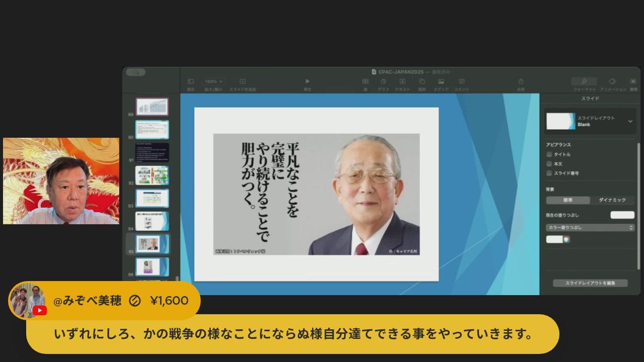Select the ダイナミック background tab

(612, 200)
